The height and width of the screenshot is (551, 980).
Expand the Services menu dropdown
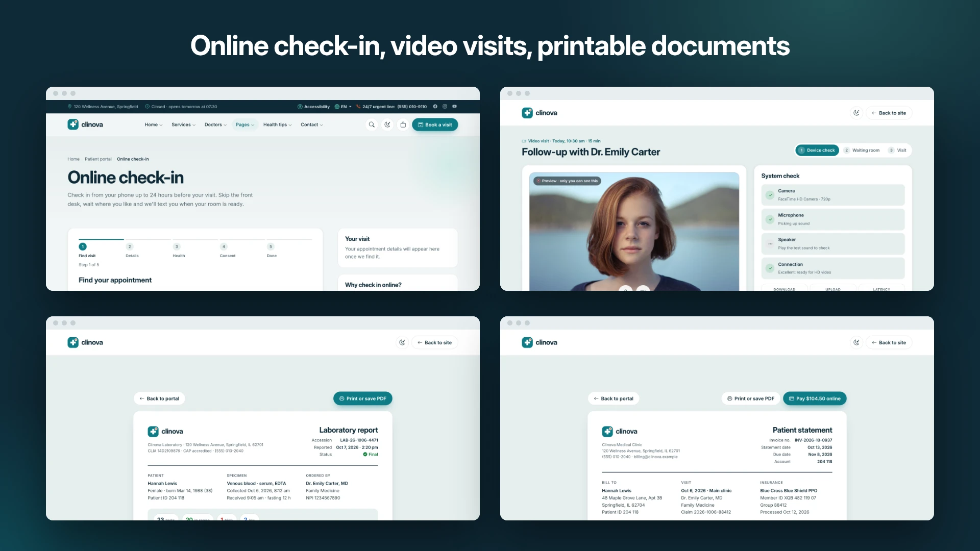(183, 124)
